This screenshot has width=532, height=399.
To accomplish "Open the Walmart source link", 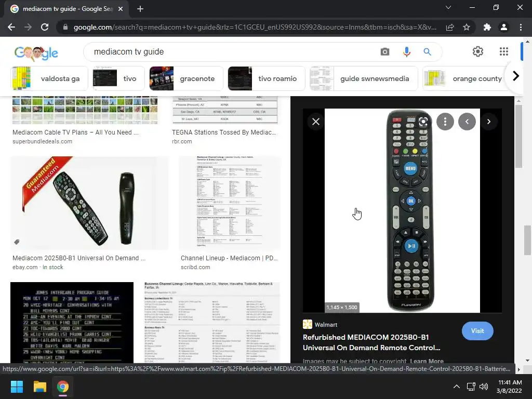I will point(320,324).
